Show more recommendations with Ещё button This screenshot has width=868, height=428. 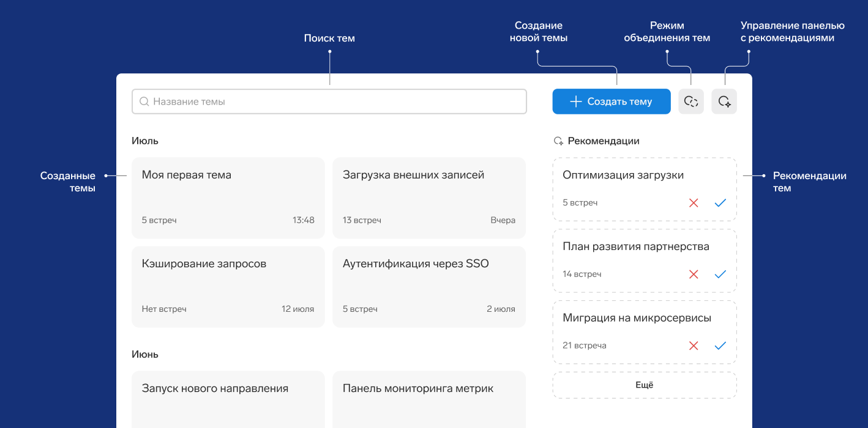(645, 385)
